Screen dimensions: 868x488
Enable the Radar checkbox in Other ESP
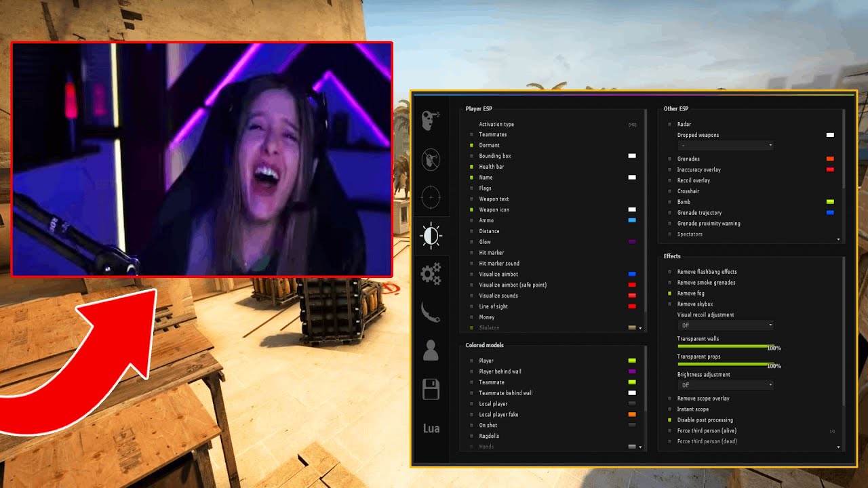[669, 125]
